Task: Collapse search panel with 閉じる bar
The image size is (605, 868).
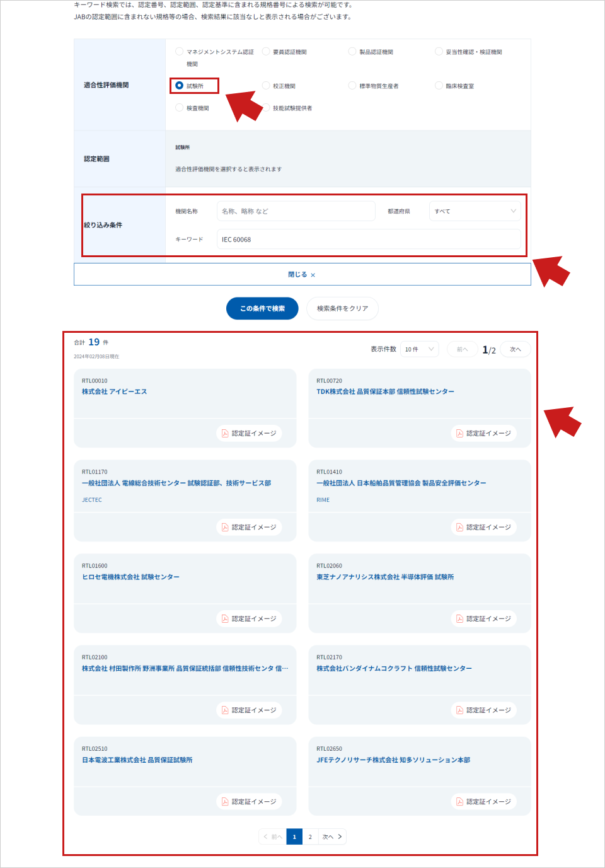Action: (x=302, y=275)
